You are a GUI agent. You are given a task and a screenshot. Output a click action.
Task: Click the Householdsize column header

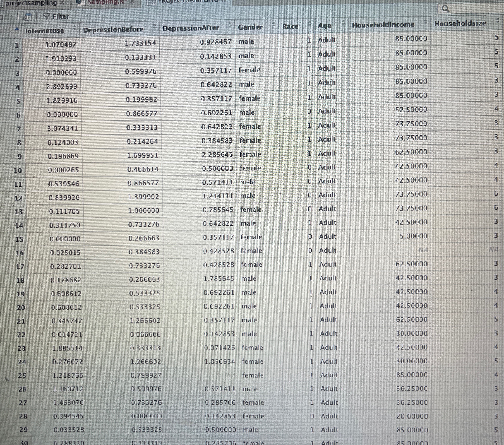(x=460, y=24)
